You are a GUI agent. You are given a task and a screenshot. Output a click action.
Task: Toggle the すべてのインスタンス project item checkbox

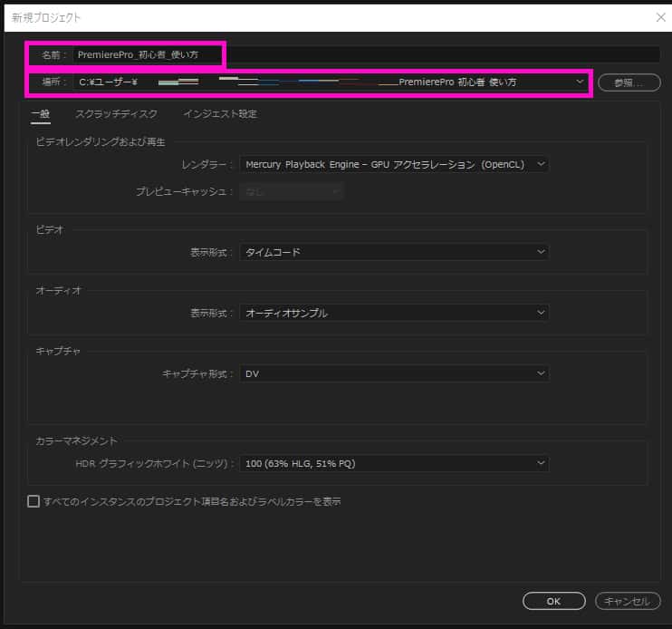tap(34, 501)
